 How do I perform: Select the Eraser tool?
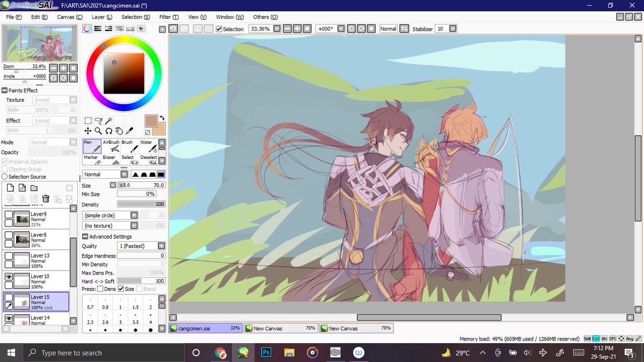(x=111, y=159)
